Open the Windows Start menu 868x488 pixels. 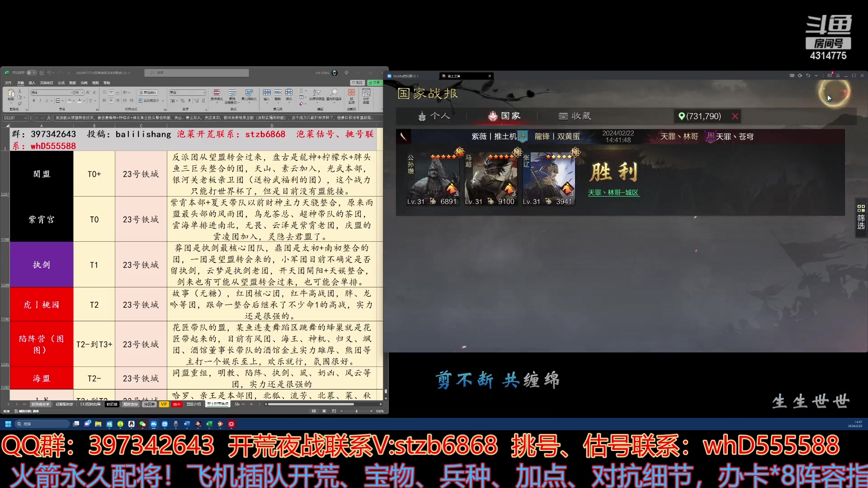coord(8,424)
